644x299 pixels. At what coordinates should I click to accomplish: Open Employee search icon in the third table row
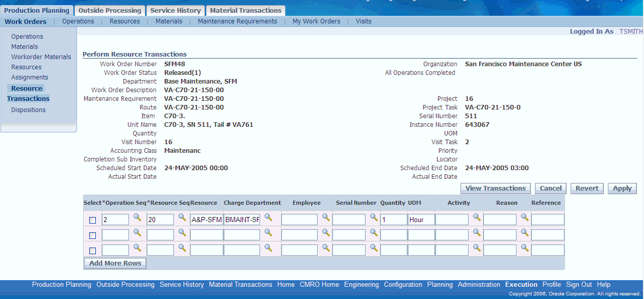pyautogui.click(x=326, y=248)
